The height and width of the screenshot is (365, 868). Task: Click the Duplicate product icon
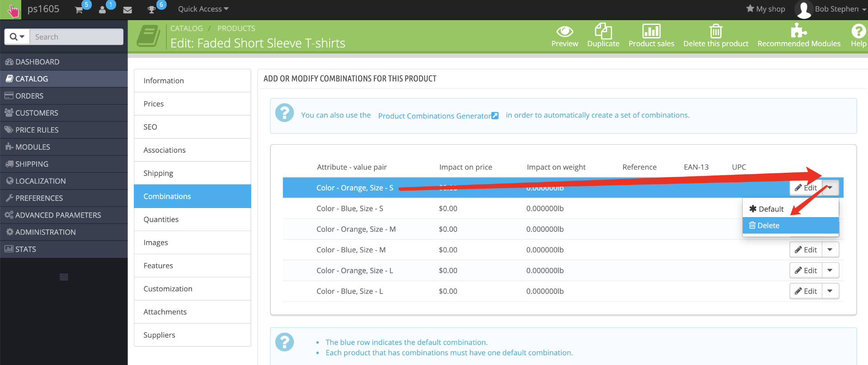pos(603,31)
